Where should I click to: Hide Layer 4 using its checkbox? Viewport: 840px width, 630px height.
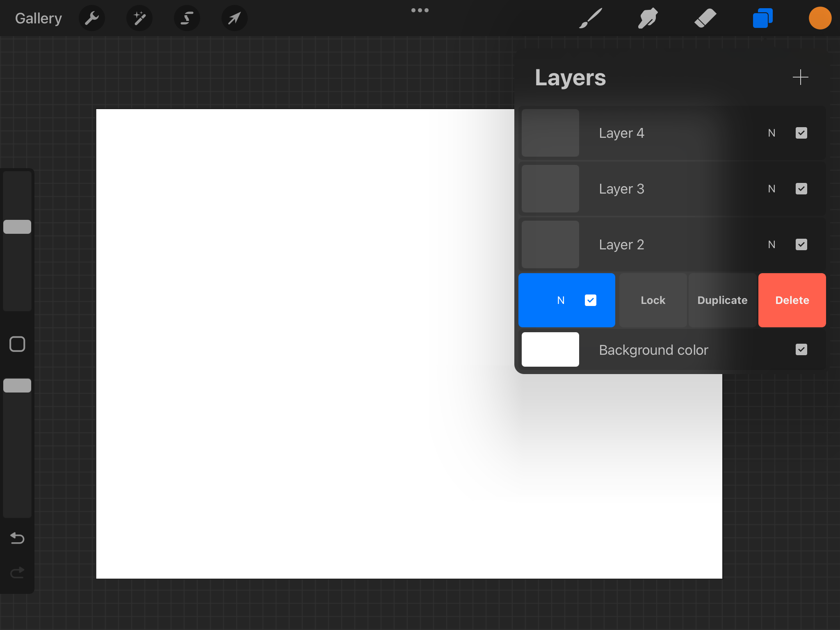click(x=801, y=133)
